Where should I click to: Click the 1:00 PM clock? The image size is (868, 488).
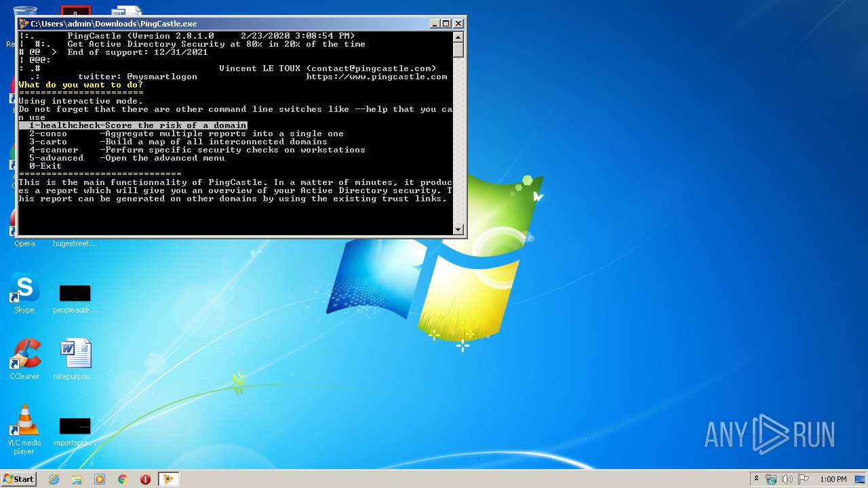coord(833,479)
